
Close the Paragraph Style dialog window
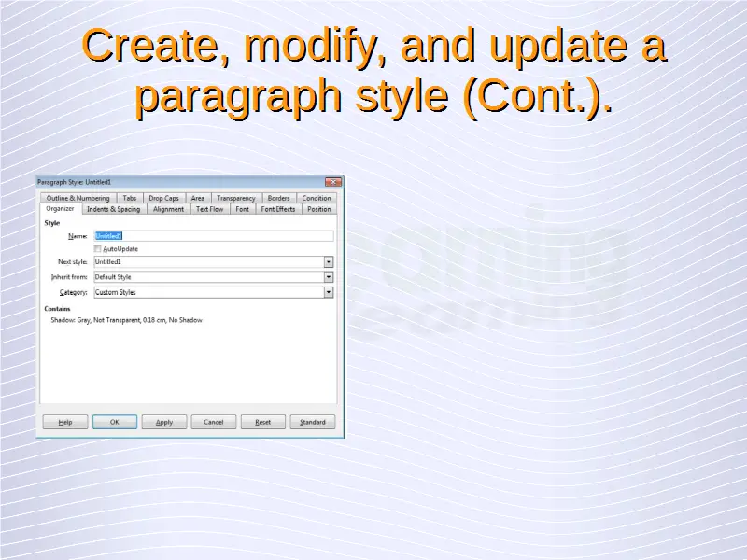tap(332, 182)
